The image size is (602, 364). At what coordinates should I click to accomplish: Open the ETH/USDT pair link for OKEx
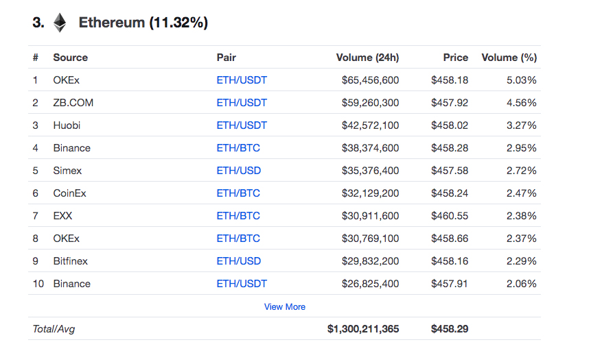click(x=242, y=80)
